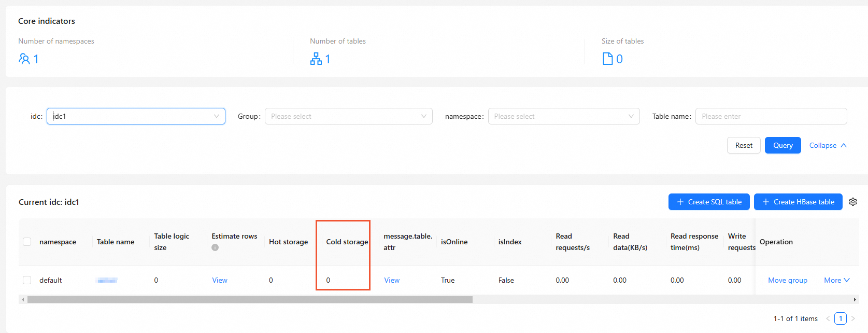This screenshot has width=868, height=333.
Task: Click scrollbar left arrow
Action: [23, 299]
